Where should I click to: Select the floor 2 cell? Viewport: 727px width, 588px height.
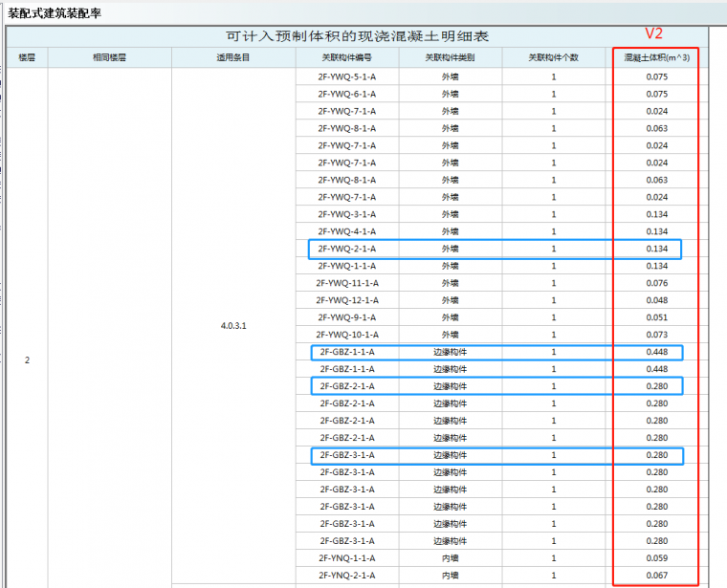tap(27, 360)
